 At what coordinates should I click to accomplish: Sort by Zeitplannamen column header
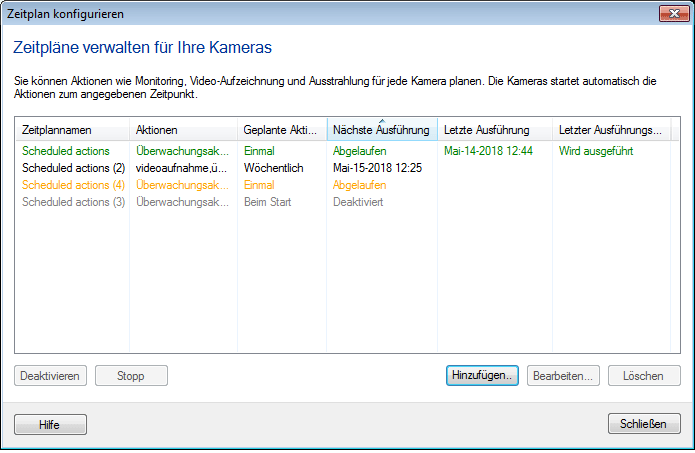pyautogui.click(x=72, y=130)
